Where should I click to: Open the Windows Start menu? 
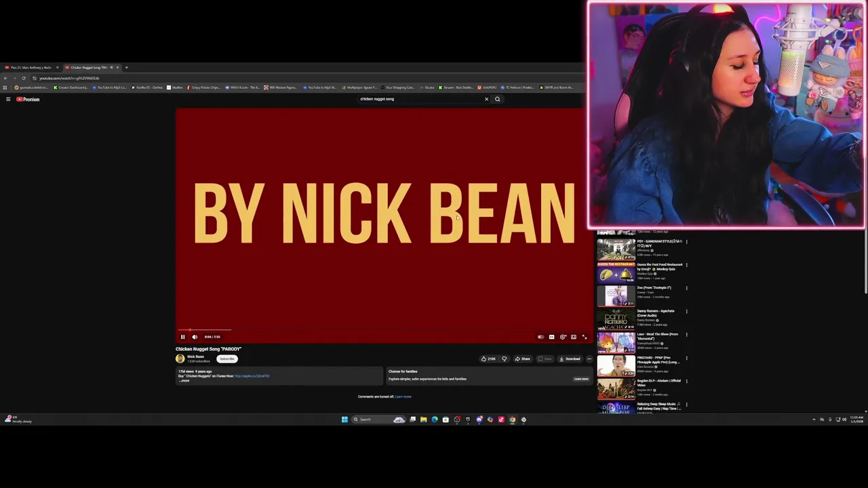click(344, 420)
